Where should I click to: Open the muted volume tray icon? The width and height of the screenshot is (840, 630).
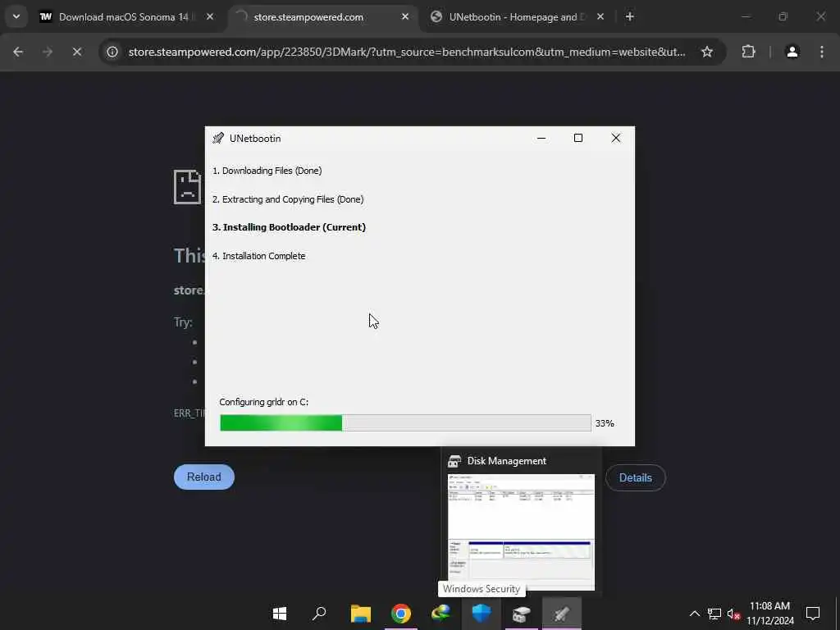click(733, 614)
